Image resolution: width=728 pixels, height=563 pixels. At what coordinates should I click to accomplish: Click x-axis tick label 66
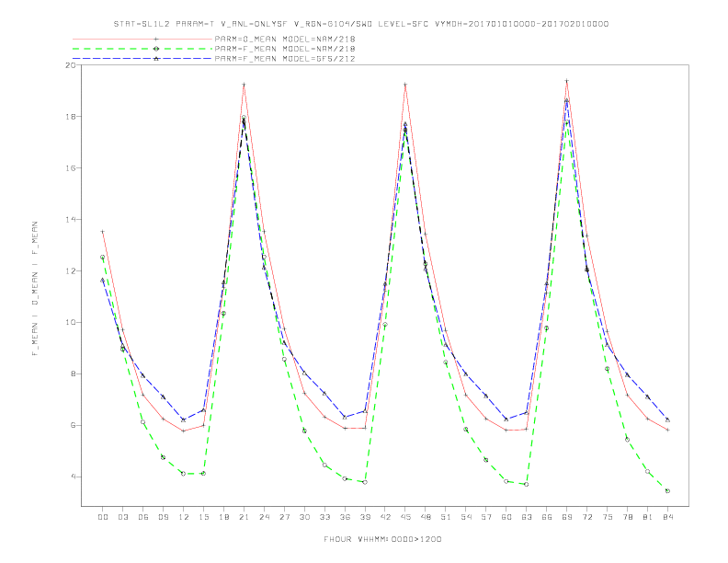coord(547,517)
